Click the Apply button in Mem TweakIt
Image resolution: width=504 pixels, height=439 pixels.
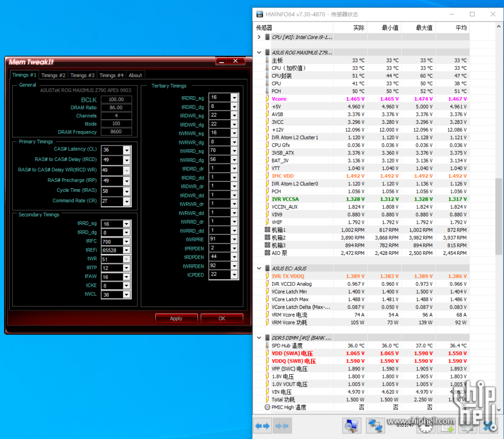point(176,318)
